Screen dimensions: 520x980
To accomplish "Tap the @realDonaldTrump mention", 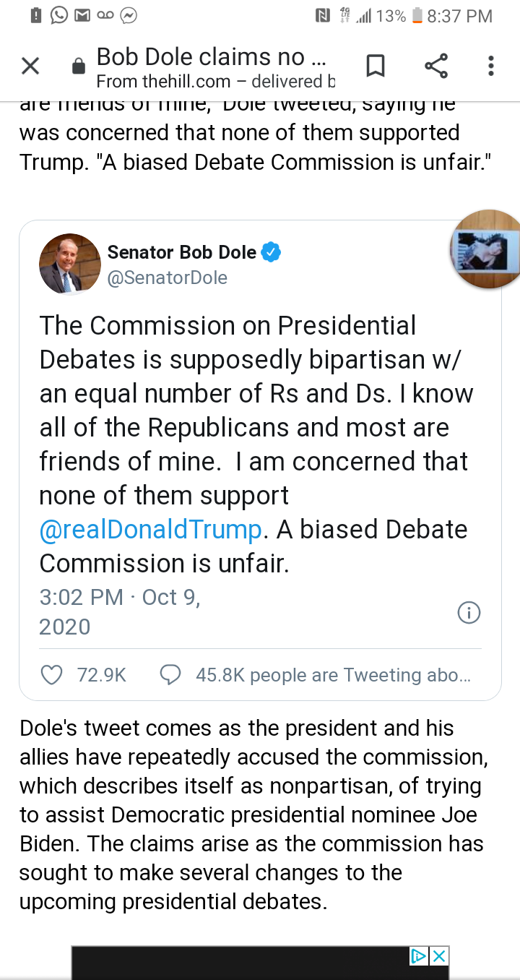I will point(150,530).
